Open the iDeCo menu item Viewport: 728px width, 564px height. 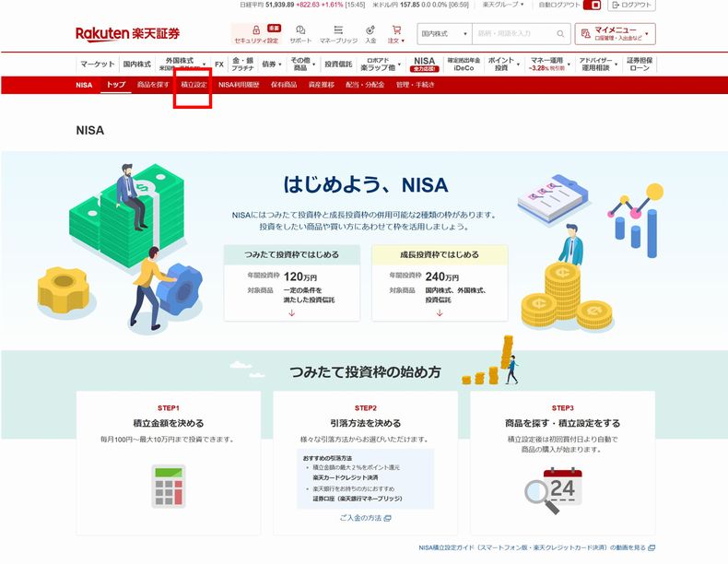pos(464,65)
